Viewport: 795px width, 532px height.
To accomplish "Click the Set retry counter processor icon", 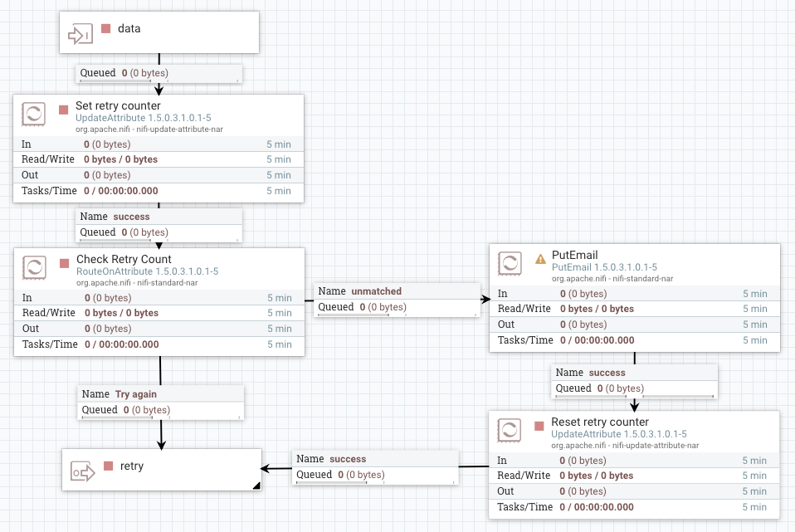I will point(34,114).
